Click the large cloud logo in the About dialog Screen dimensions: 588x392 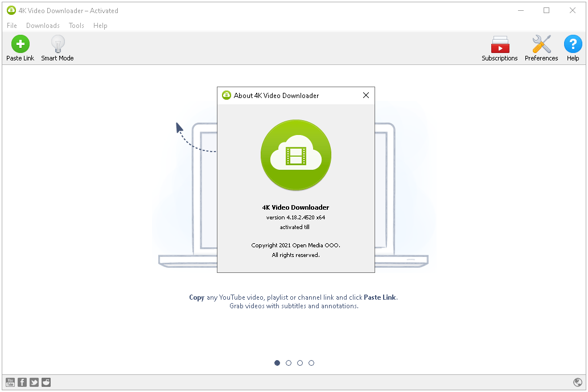296,155
